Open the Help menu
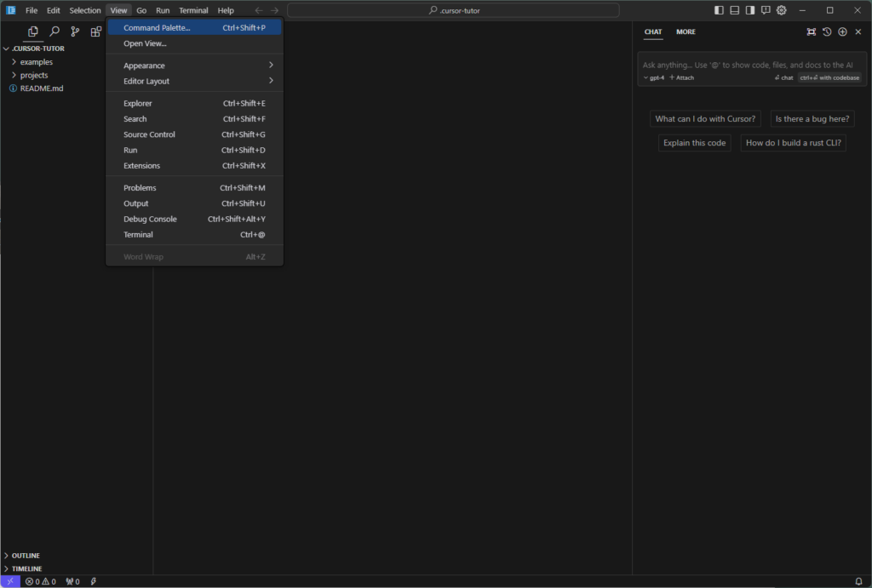The image size is (872, 588). click(226, 10)
